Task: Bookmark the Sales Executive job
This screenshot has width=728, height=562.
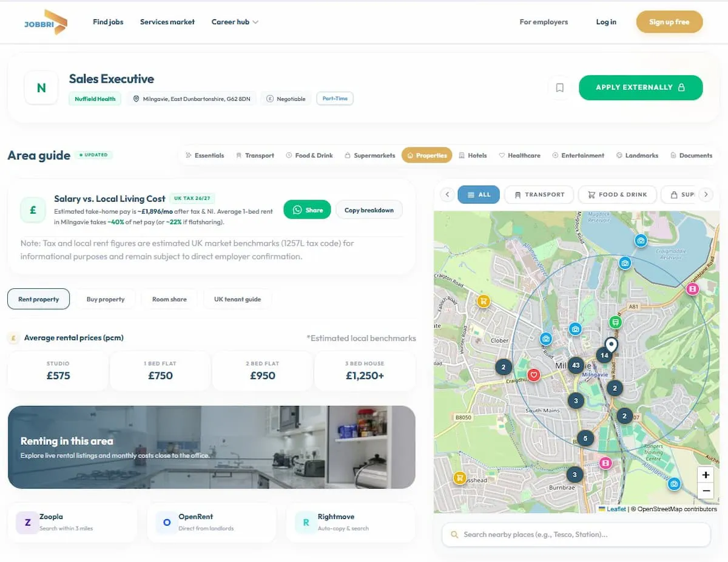Action: 559,88
